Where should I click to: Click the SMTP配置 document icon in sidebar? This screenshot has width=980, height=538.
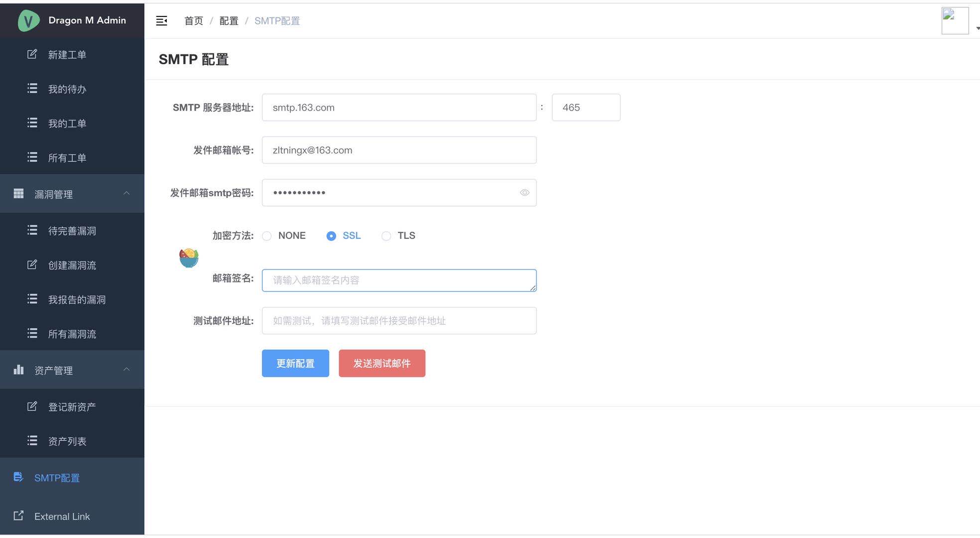tap(18, 477)
